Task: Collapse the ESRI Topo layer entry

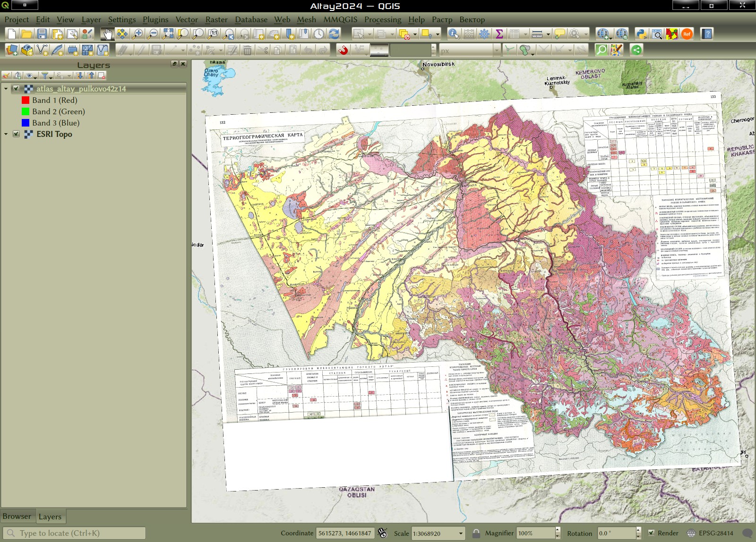Action: pyautogui.click(x=6, y=134)
